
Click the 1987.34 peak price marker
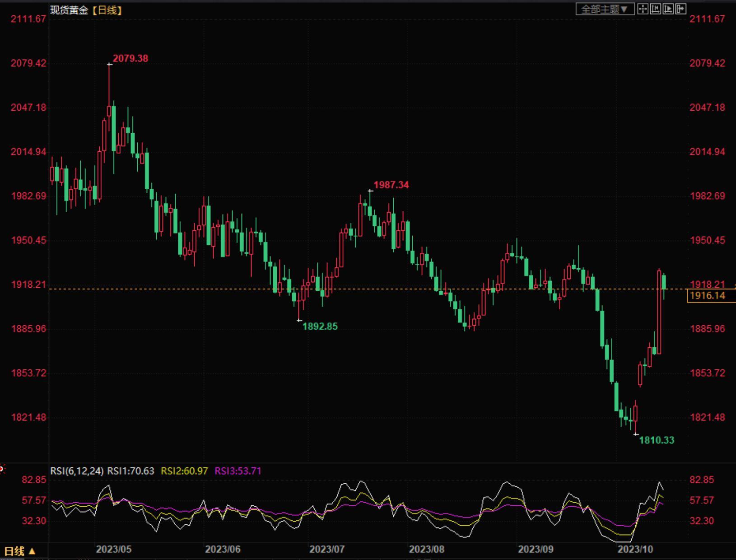391,185
